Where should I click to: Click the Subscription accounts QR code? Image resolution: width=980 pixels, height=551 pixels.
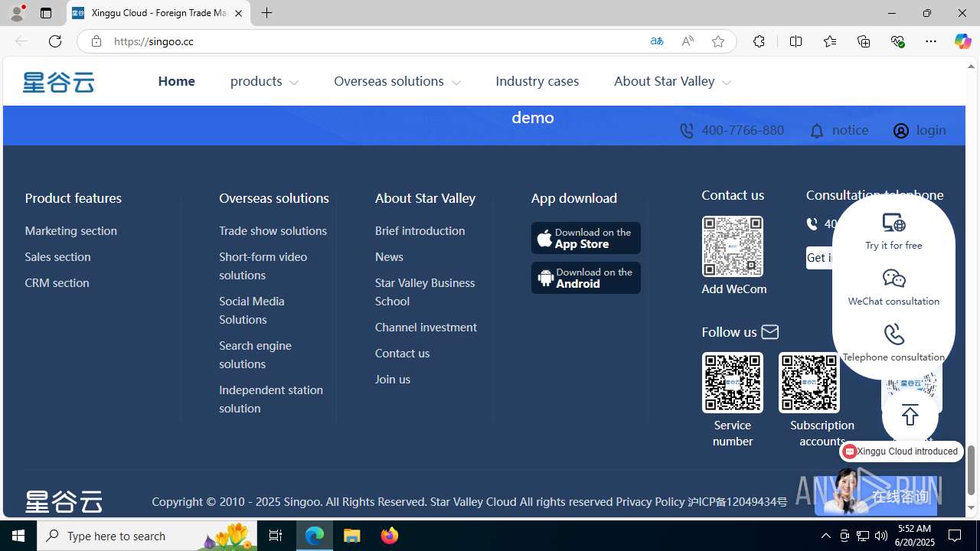[x=809, y=383]
